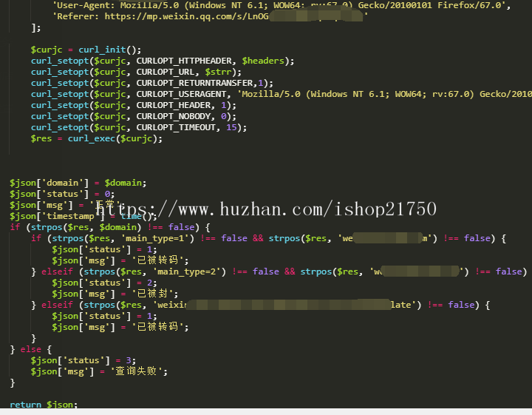Click the $strr variable

(x=218, y=72)
